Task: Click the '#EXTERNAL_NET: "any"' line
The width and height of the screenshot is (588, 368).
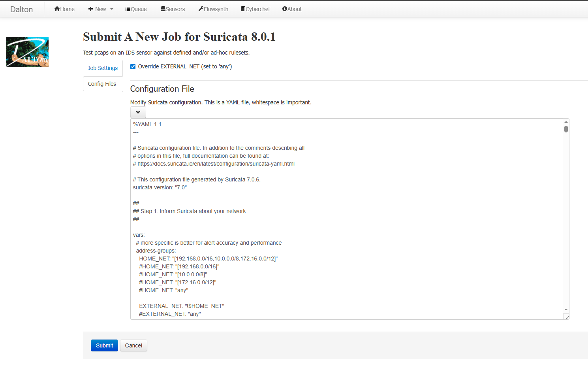Action: (170, 314)
